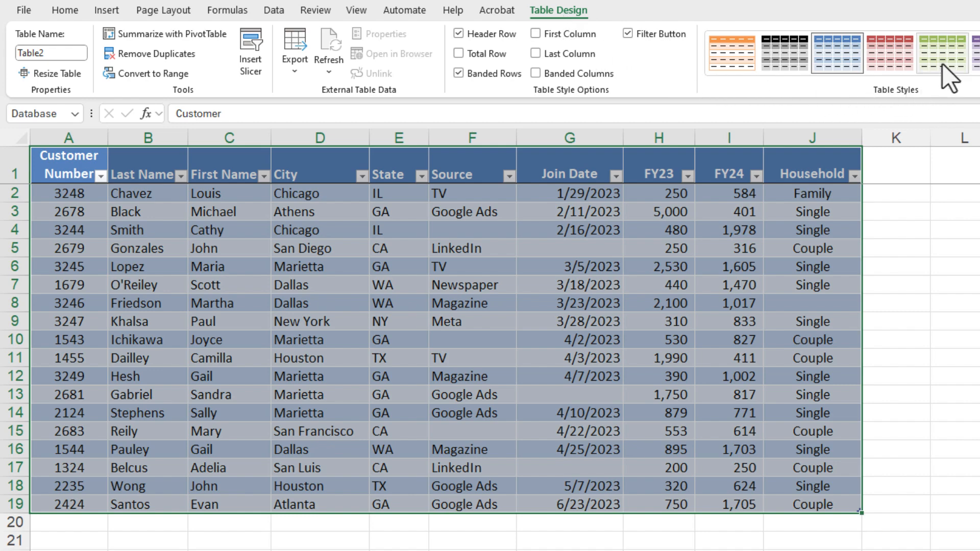Click Convert to Range icon
Image resolution: width=980 pixels, height=551 pixels.
pos(109,73)
